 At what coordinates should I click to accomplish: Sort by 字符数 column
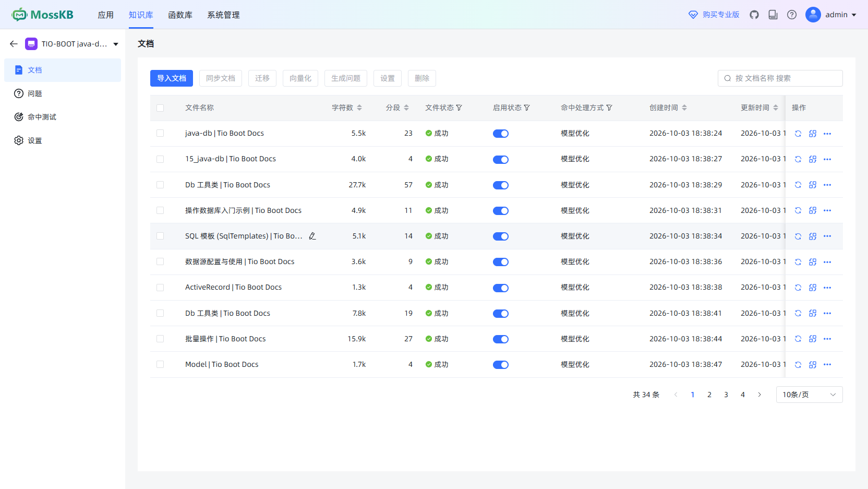coord(359,108)
